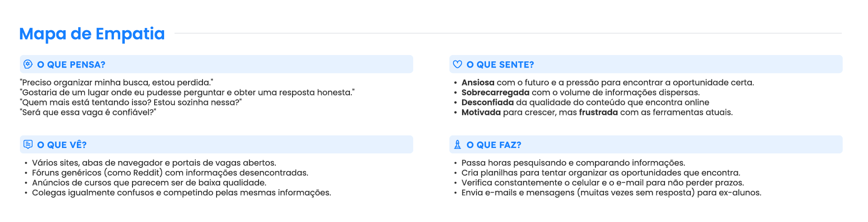Click the bold word frustrada

598,112
